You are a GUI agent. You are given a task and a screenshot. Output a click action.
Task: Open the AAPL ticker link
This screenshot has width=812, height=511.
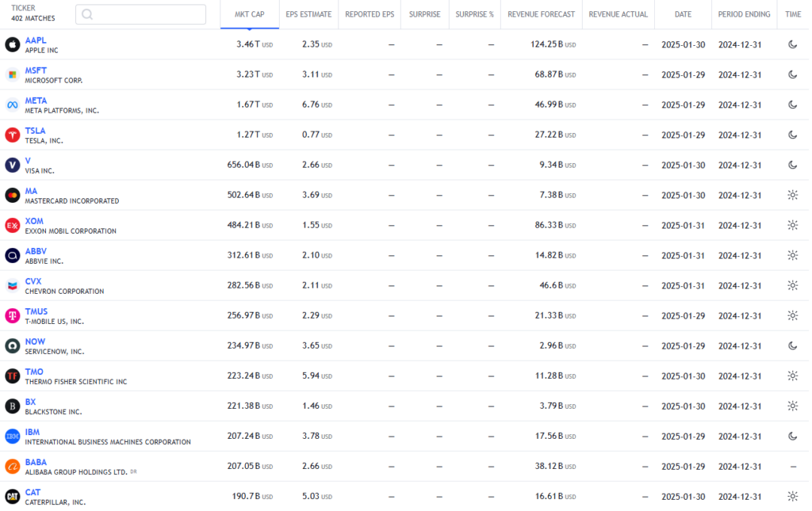[36, 40]
